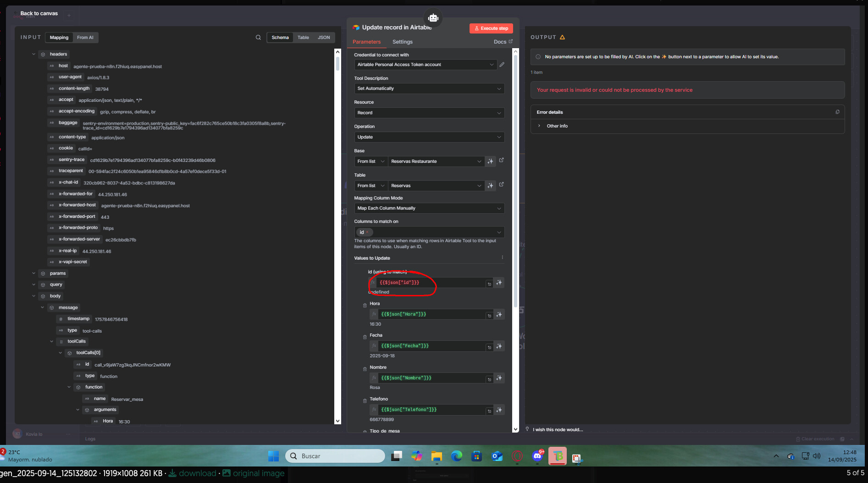Switch to the Settings tab
868x483 pixels.
403,42
